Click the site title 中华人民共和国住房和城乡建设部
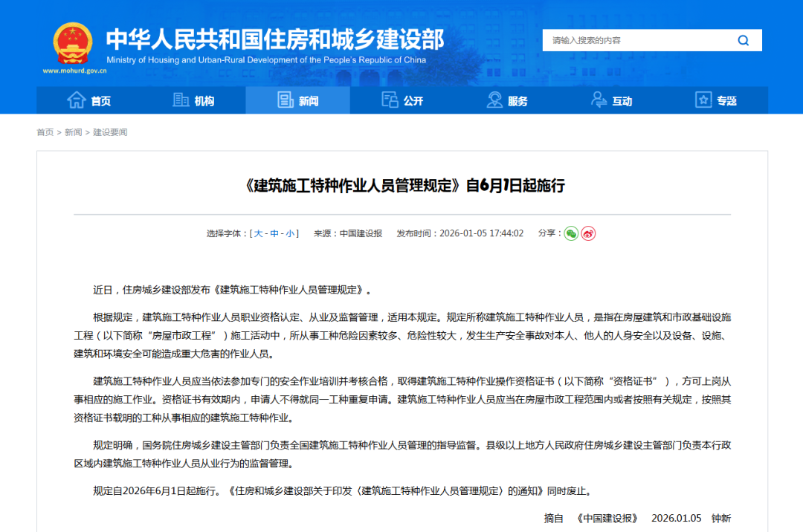This screenshot has height=532, width=803. (x=275, y=40)
